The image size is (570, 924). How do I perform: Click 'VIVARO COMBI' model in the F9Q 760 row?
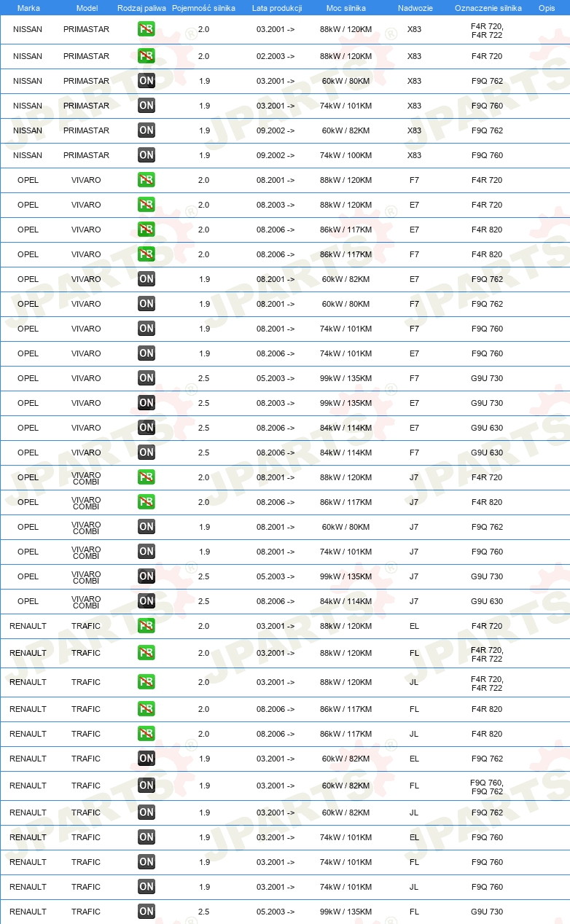pyautogui.click(x=86, y=552)
